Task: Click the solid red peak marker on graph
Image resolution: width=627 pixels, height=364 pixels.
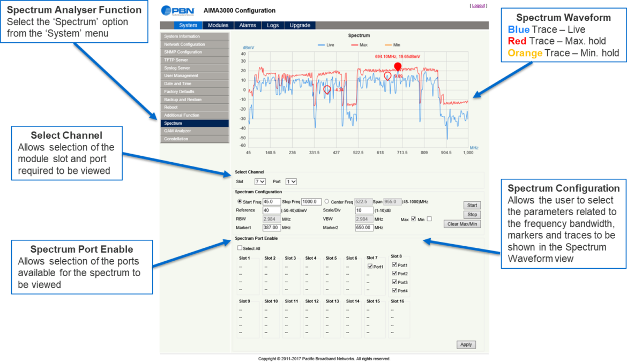Action: (x=398, y=67)
